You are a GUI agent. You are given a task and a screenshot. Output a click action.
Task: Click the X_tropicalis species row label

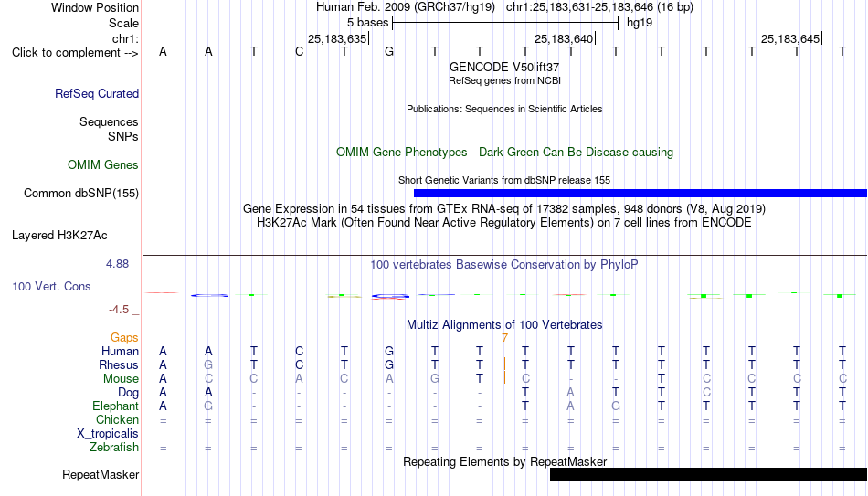[x=108, y=434]
